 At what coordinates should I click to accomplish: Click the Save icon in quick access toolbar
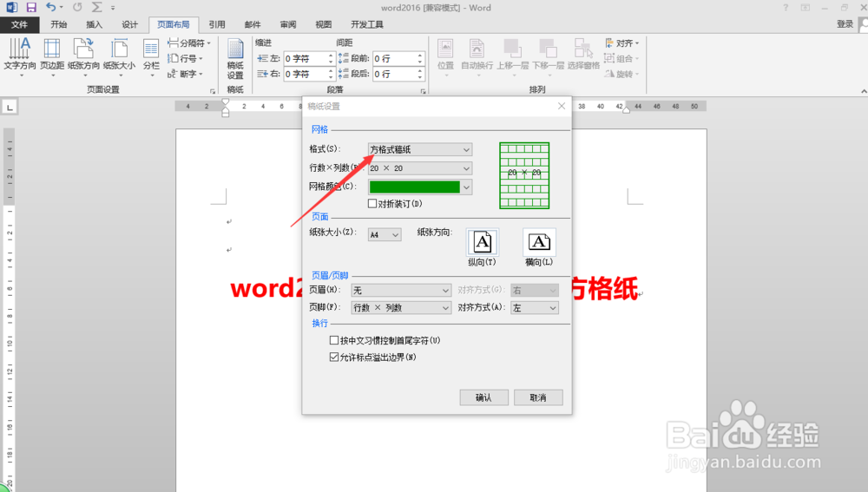31,8
